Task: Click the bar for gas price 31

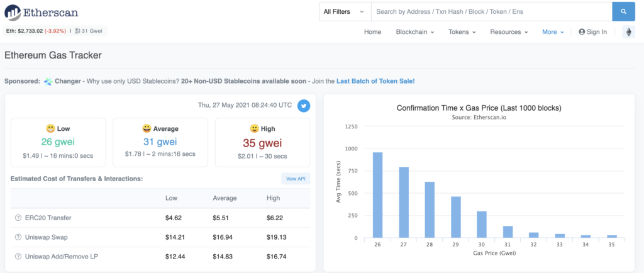Action: tap(508, 232)
